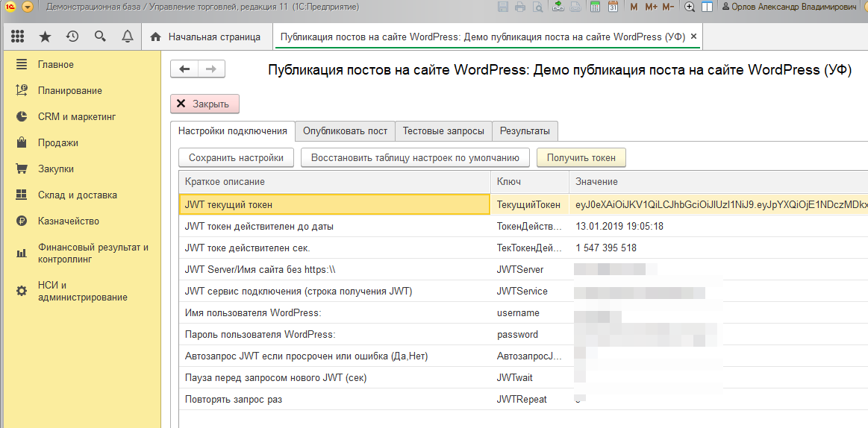Click the Get link icon with green arrow
868x428 pixels.
558,7
